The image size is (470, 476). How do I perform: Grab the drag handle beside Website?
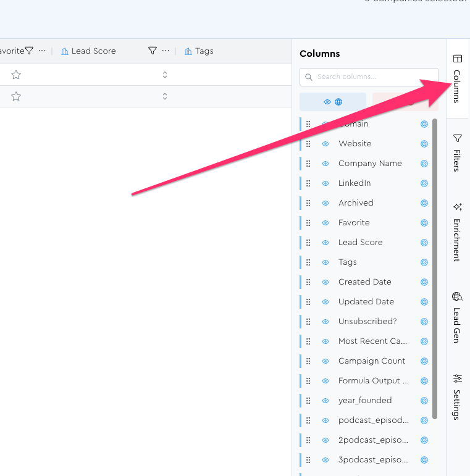(x=308, y=144)
